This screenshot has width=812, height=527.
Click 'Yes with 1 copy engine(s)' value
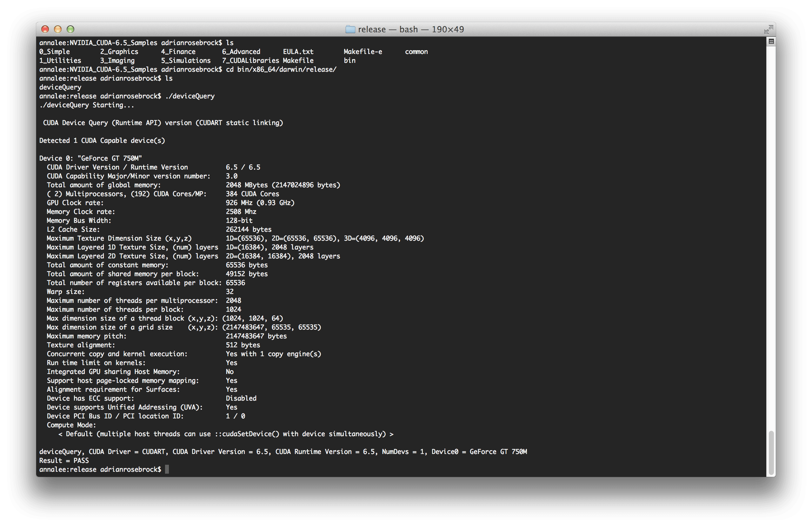click(x=273, y=354)
